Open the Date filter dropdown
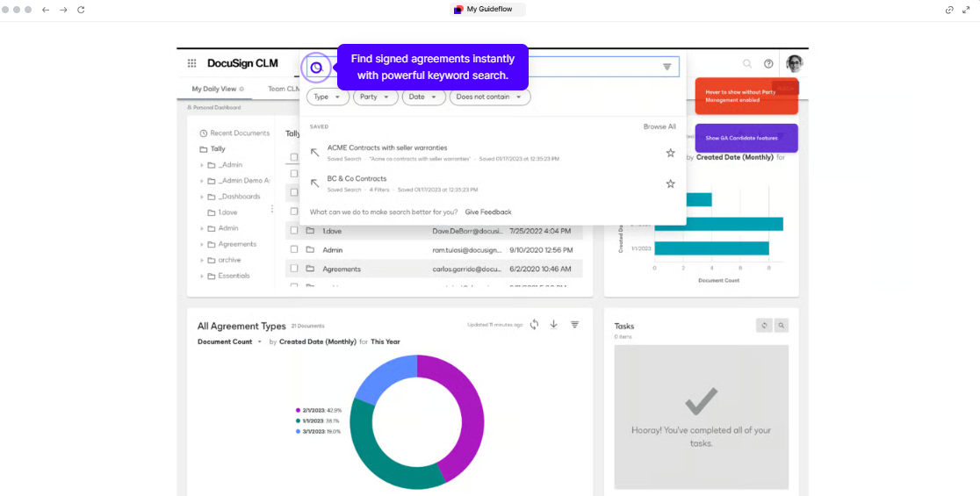980x496 pixels. (x=424, y=97)
